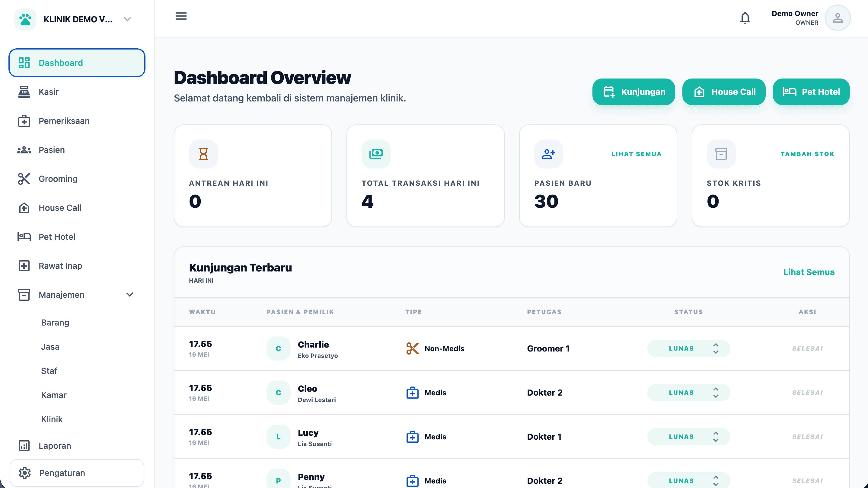This screenshot has height=488, width=868.
Task: Open the Pasien page
Action: point(77,150)
